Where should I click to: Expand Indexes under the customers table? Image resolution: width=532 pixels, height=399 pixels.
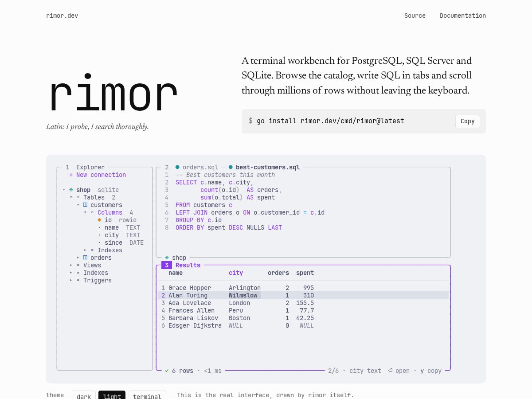[x=85, y=250]
